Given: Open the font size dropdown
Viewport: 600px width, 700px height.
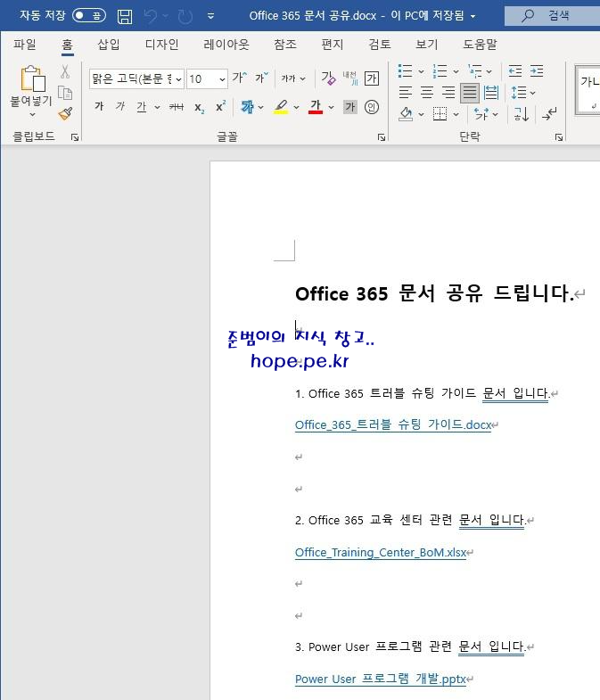Looking at the screenshot, I should click(222, 79).
